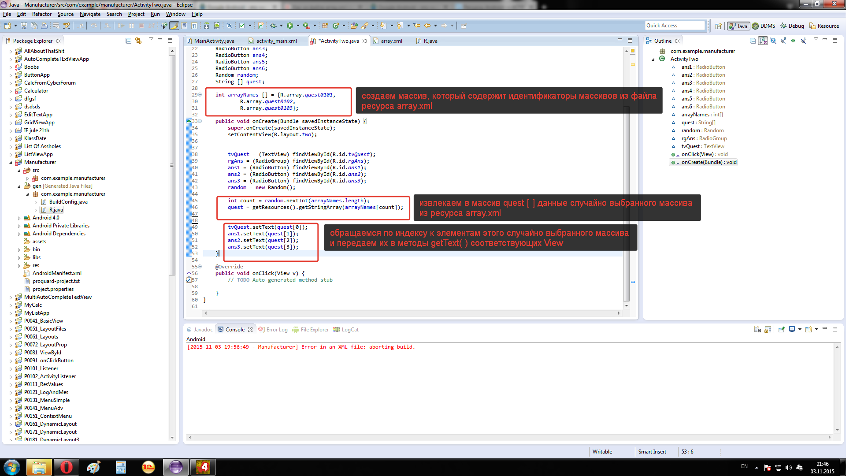The image size is (868, 476).
Task: Expand the res folder in Manufacturer
Action: (x=19, y=266)
